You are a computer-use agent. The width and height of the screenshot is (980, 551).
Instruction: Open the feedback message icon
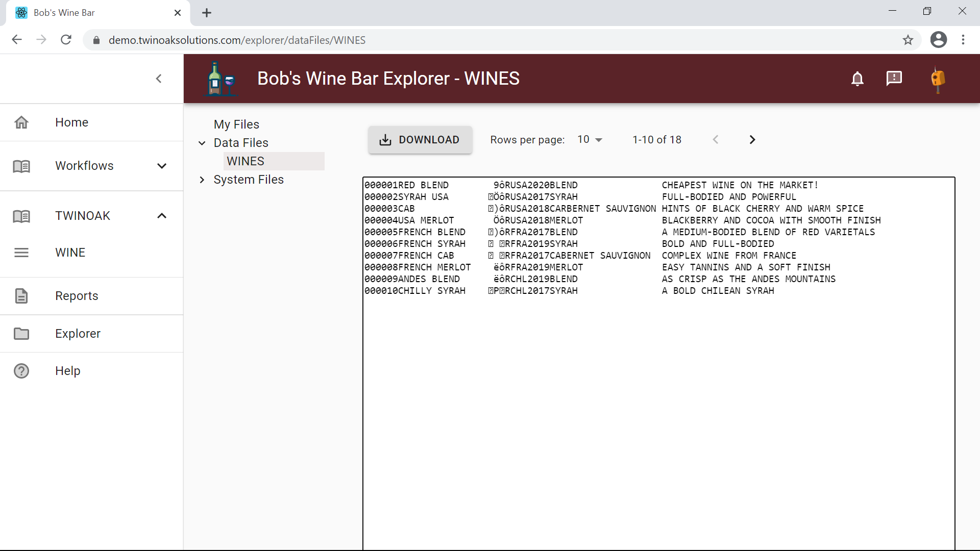(x=894, y=79)
